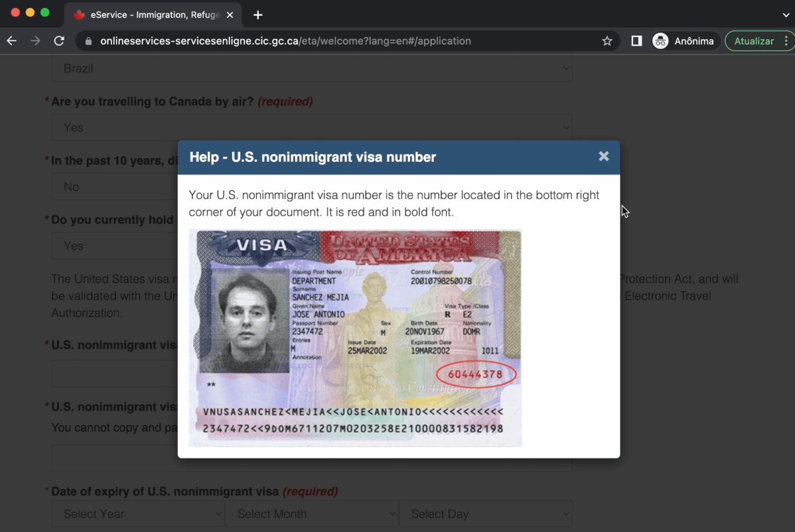The width and height of the screenshot is (795, 532).
Task: Open the Brazil country dropdown
Action: 312,68
